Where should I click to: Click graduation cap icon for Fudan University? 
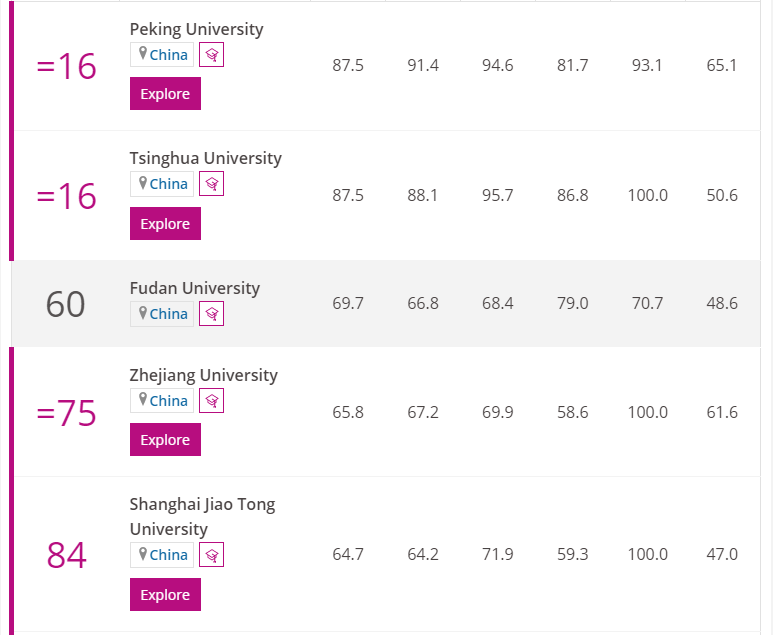click(211, 314)
